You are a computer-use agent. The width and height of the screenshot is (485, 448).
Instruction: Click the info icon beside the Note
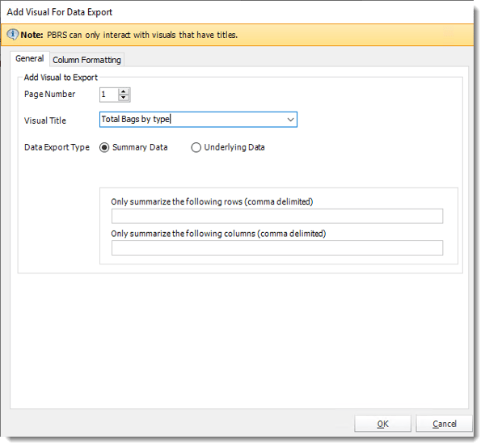tap(12, 34)
